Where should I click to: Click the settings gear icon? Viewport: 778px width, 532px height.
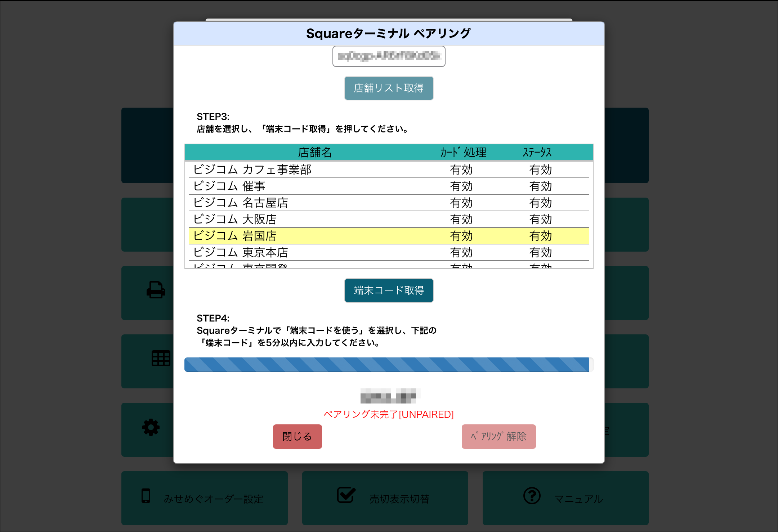coord(151,427)
